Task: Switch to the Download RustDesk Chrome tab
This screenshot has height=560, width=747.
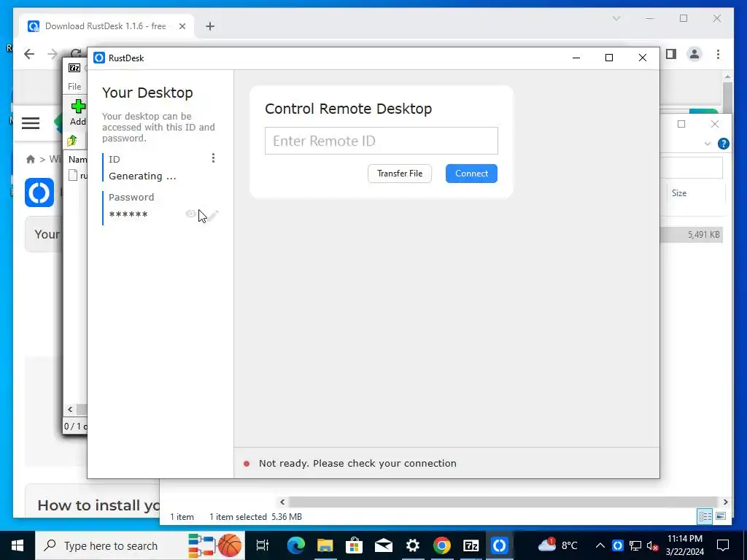Action: [x=105, y=26]
